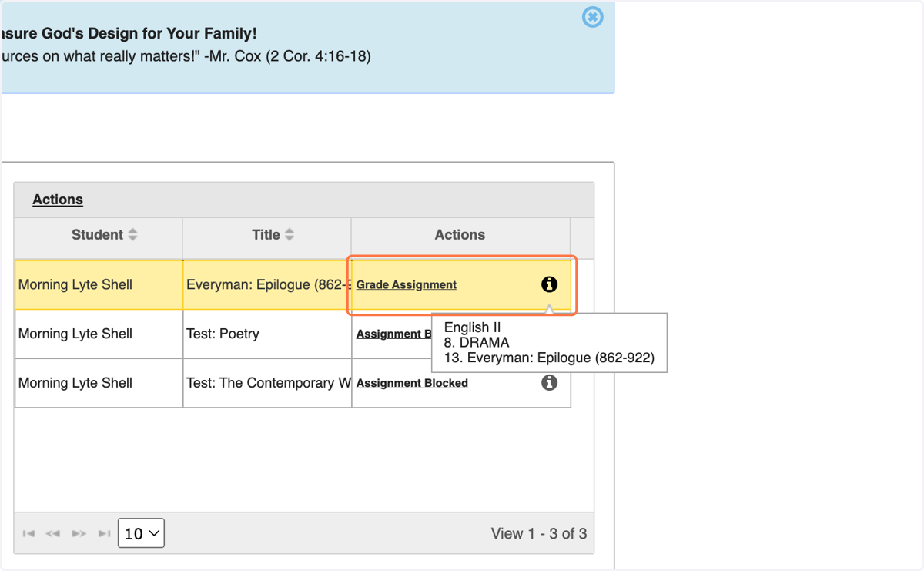The height and width of the screenshot is (571, 924).
Task: Click the Test: Poetry title cell
Action: click(x=267, y=334)
